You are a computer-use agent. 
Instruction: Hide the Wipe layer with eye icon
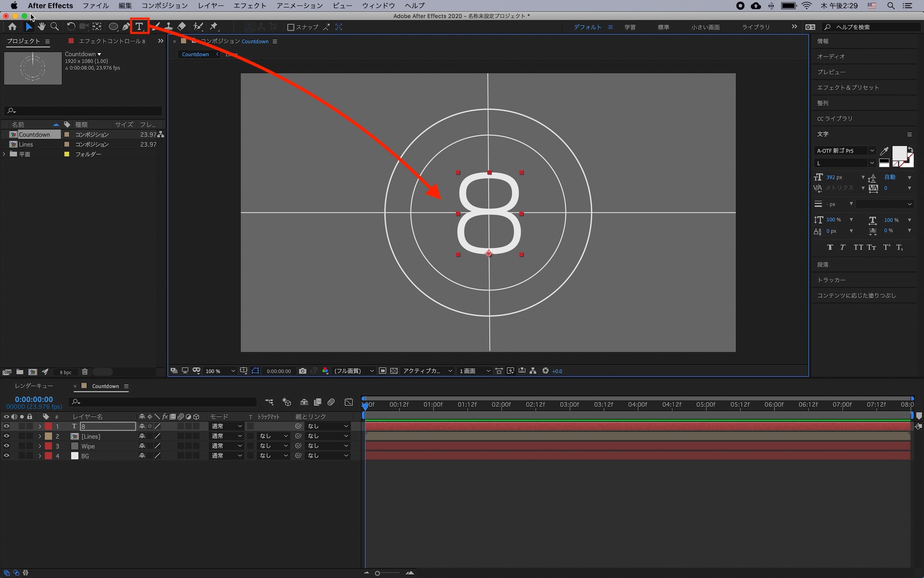pyautogui.click(x=6, y=446)
